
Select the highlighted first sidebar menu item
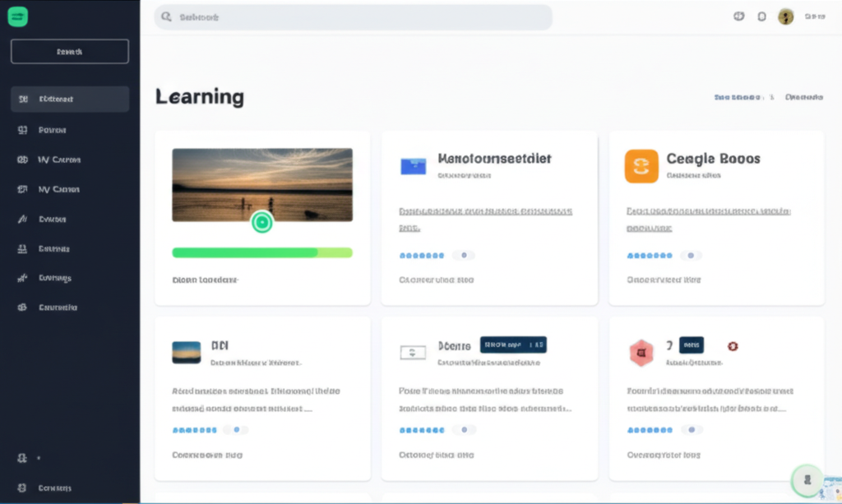point(70,99)
